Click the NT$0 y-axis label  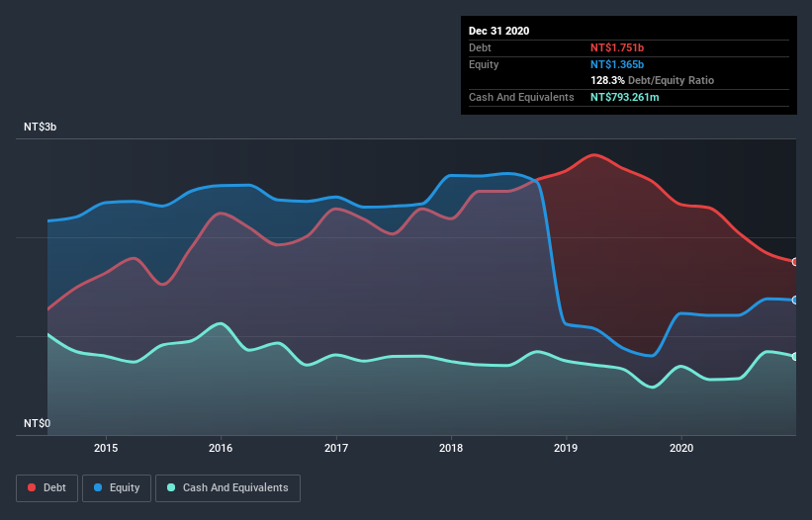click(38, 423)
